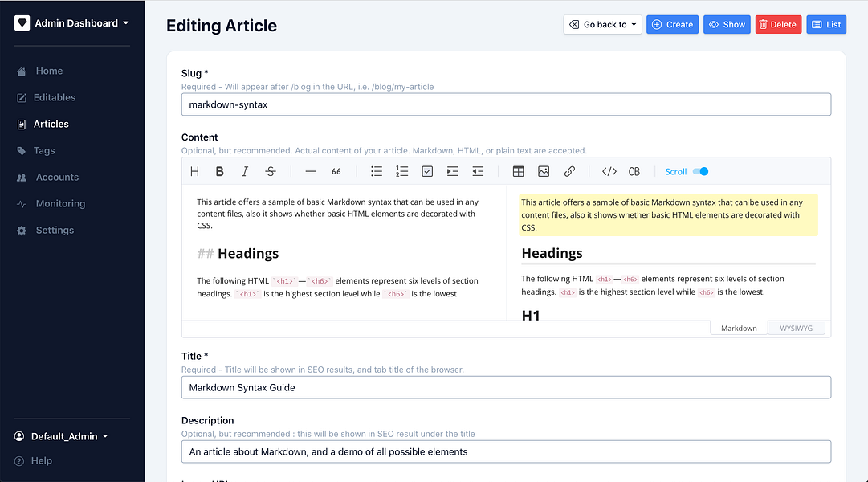
Task: Click the Tags sidebar icon
Action: coord(22,151)
